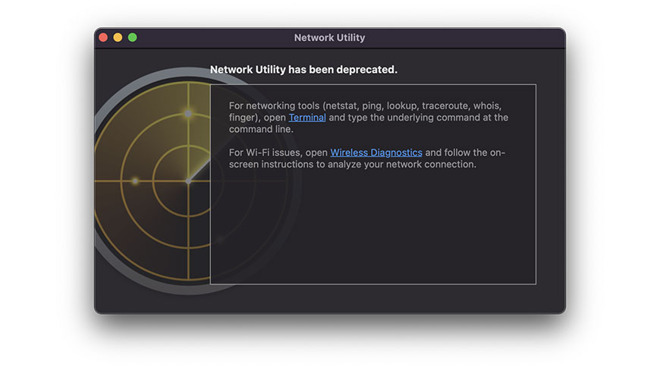Click the radar icon's center dot
The width and height of the screenshot is (660, 368).
point(188,181)
